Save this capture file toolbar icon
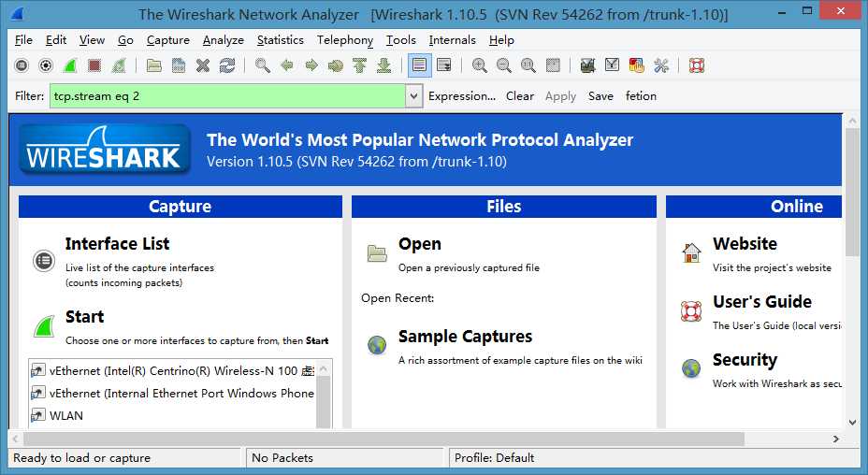 tap(179, 65)
